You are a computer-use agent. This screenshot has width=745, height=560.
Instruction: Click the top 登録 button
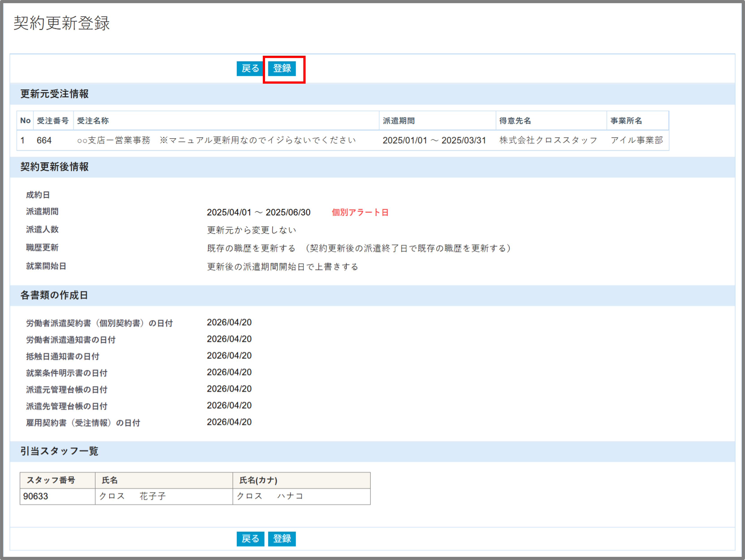[282, 69]
